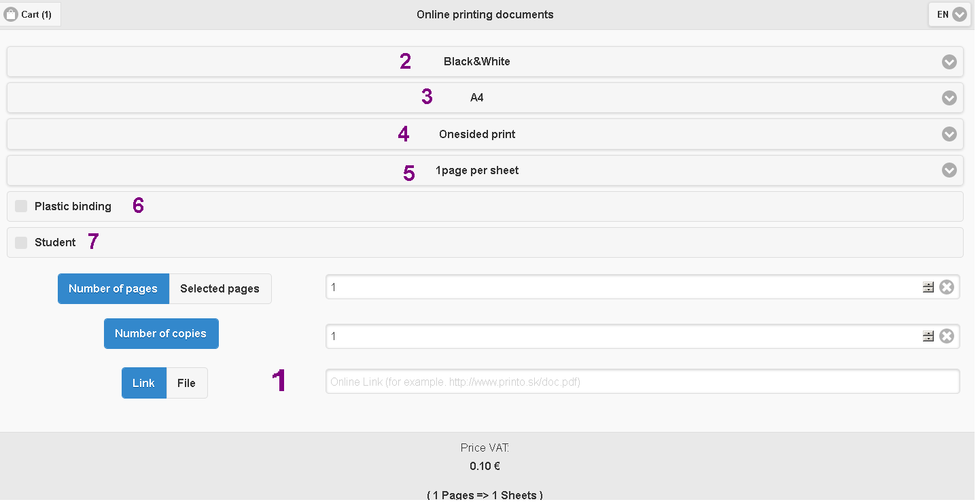Screen dimensions: 980x504
Task: Open the Black&White color mode dropdown
Action: pos(485,62)
